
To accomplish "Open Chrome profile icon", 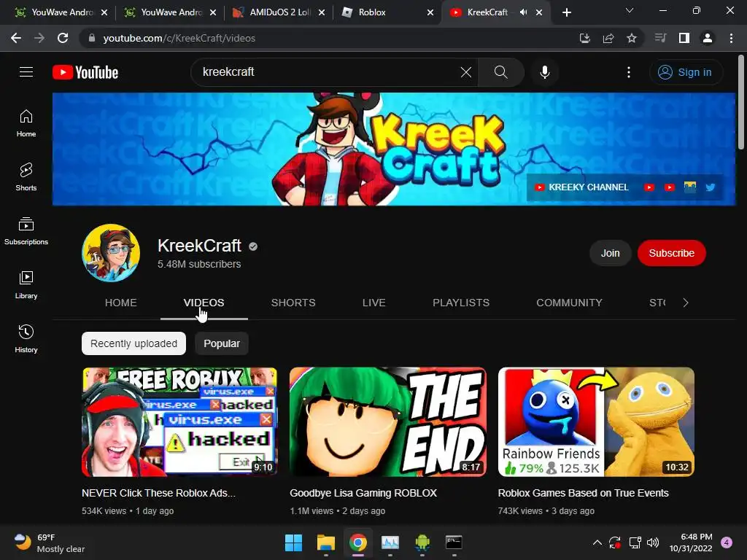I will (708, 38).
